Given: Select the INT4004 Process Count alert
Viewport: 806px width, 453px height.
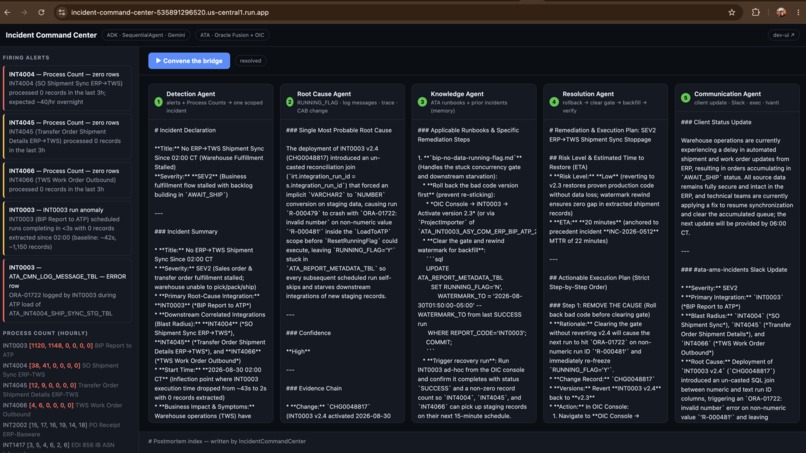Looking at the screenshot, I should [x=67, y=88].
